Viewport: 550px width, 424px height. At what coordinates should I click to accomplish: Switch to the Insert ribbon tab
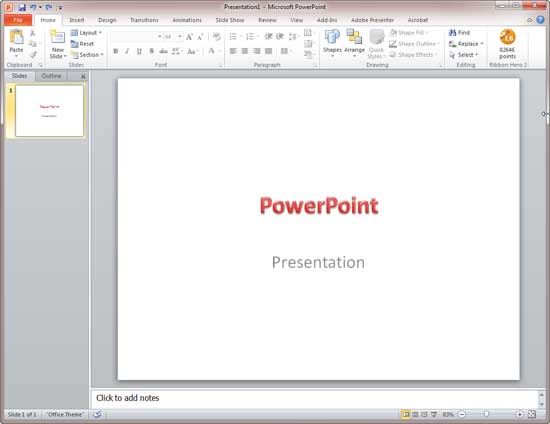tap(76, 20)
